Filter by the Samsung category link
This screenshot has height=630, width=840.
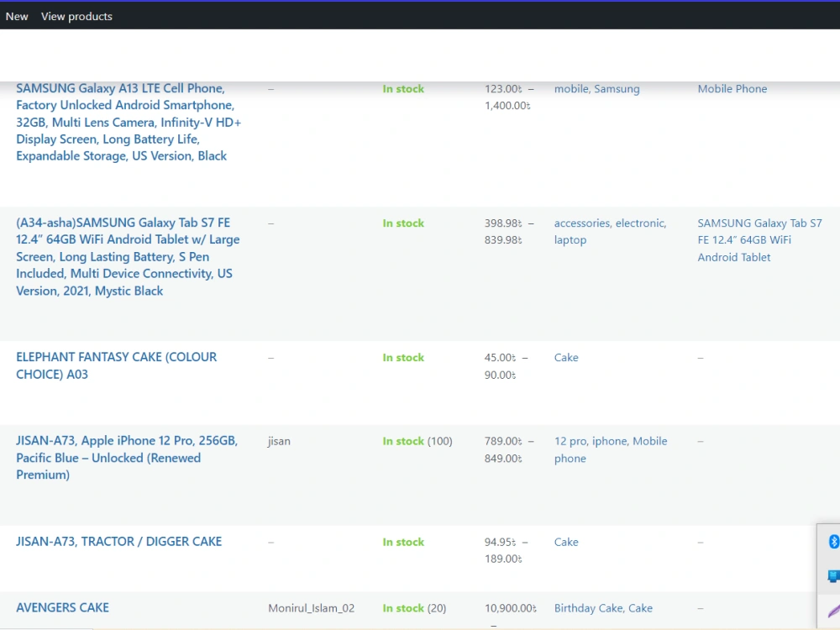click(x=617, y=89)
